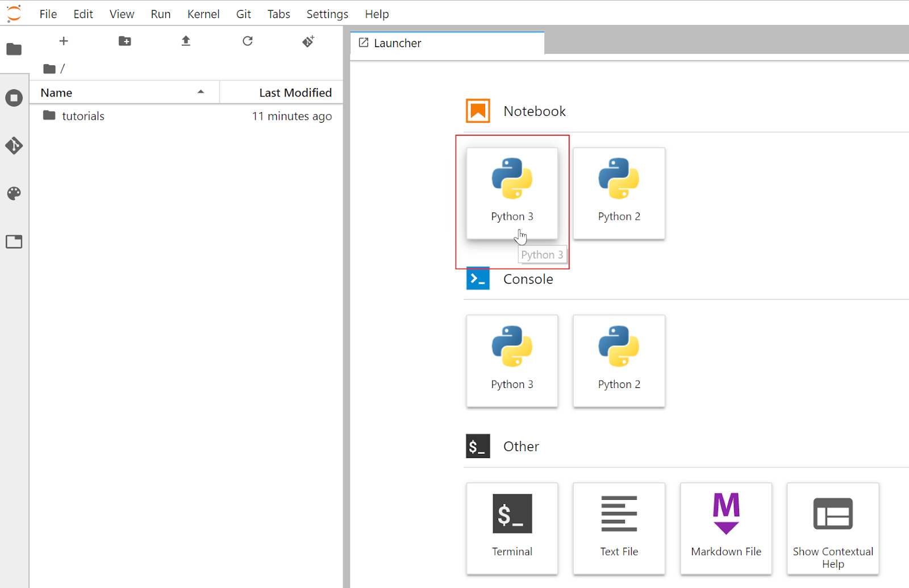Viewport: 909px width, 588px height.
Task: Open the Git panel in the sidebar
Action: [14, 145]
